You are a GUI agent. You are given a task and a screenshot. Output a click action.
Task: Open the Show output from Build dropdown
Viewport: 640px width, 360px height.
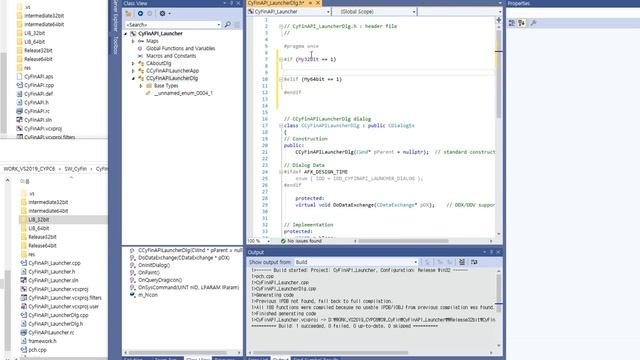(416, 262)
